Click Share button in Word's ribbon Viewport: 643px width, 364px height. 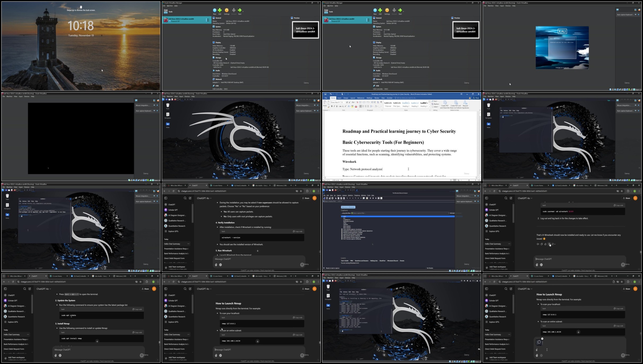coord(476,98)
